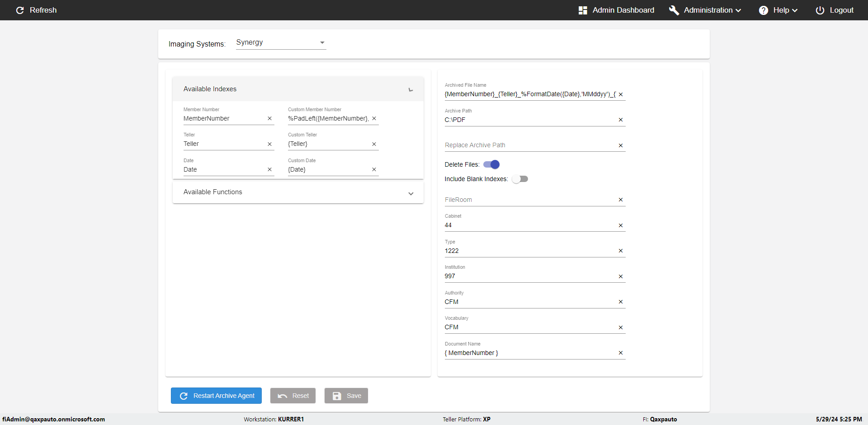Clear the Document Name field

pyautogui.click(x=621, y=353)
